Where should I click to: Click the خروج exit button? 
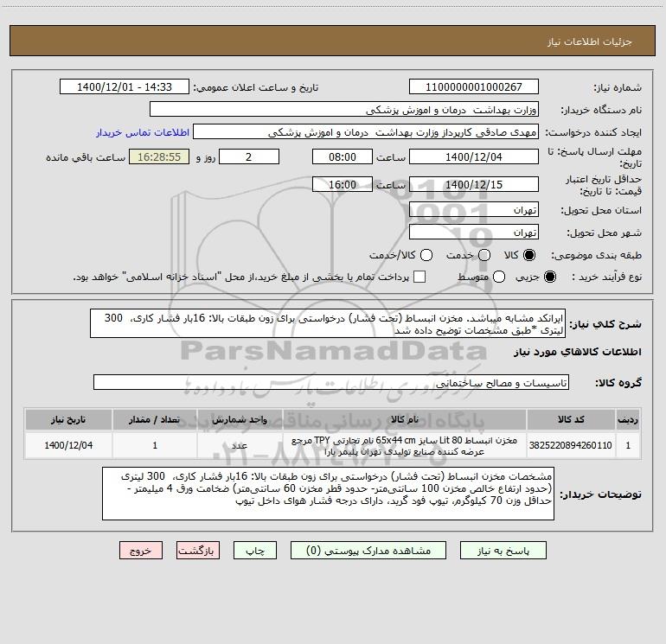[141, 551]
